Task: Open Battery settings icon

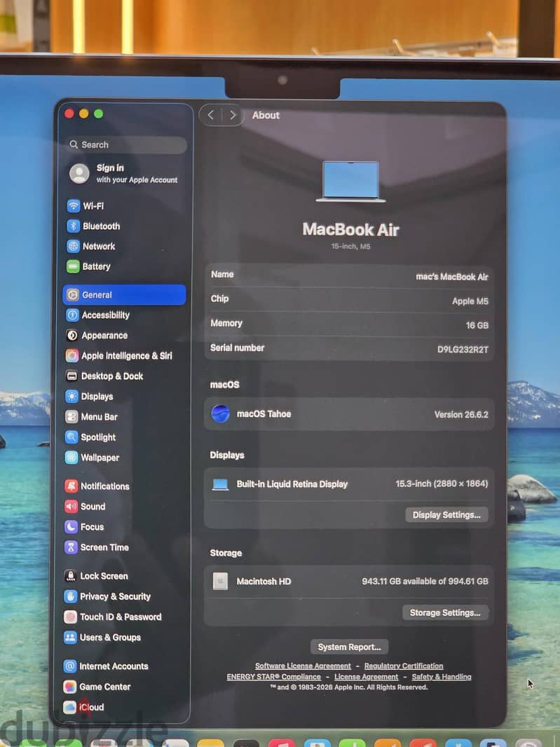Action: pos(73,266)
